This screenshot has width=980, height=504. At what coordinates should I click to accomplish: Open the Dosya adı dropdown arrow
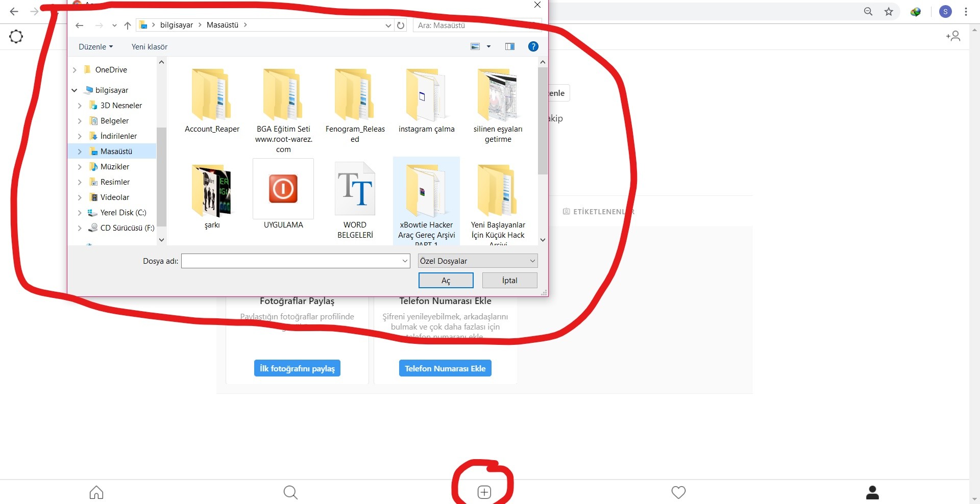pyautogui.click(x=405, y=261)
